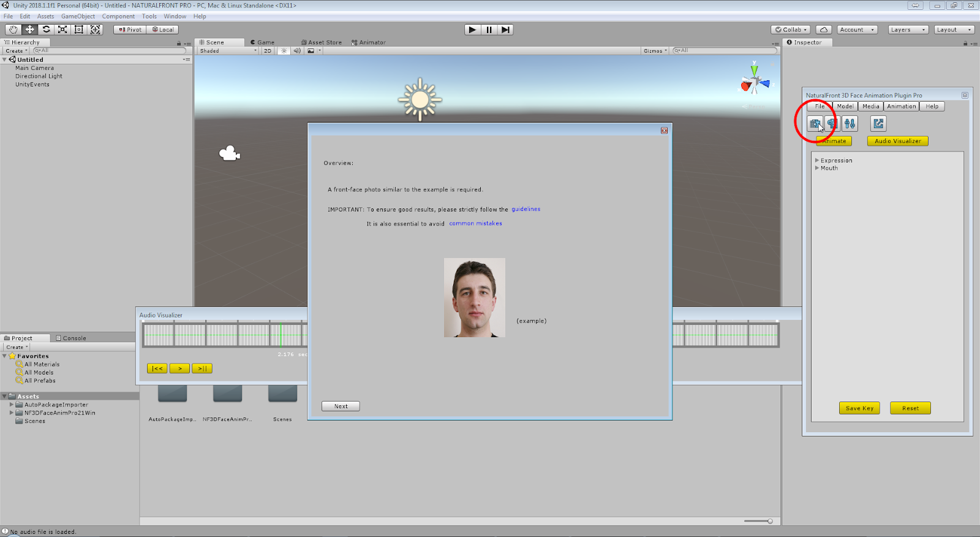Click the Pause button
Image resolution: width=980 pixels, height=537 pixels.
click(489, 29)
